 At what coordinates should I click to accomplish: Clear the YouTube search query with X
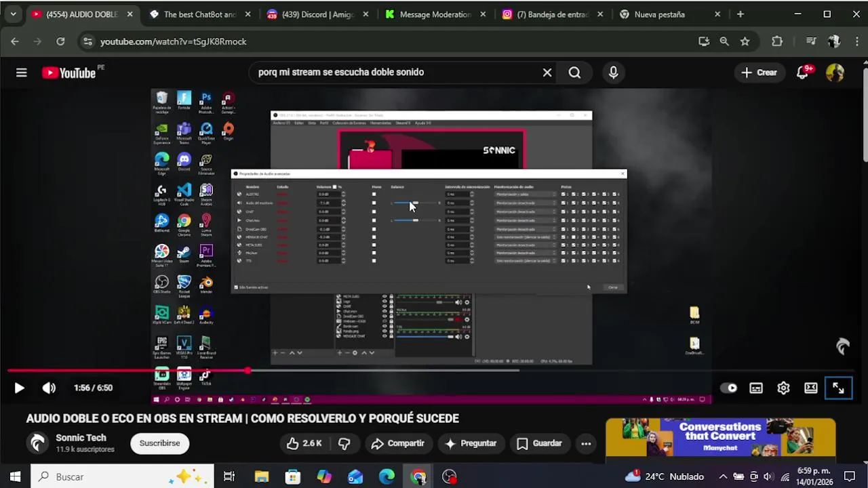(x=547, y=73)
